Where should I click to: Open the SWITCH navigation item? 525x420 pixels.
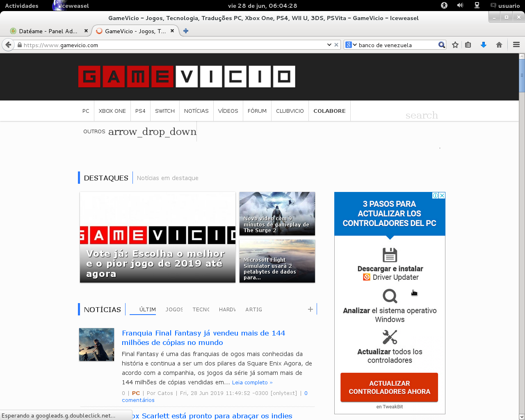click(x=165, y=111)
